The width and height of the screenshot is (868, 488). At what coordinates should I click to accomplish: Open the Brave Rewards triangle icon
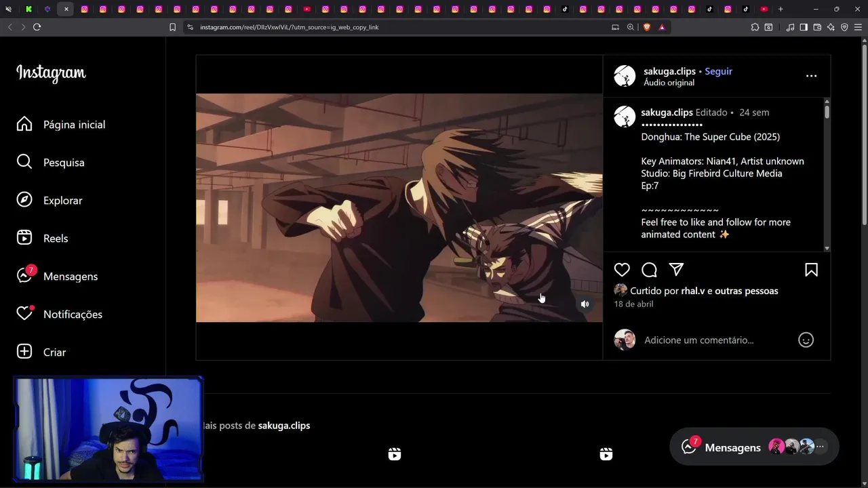click(x=661, y=27)
